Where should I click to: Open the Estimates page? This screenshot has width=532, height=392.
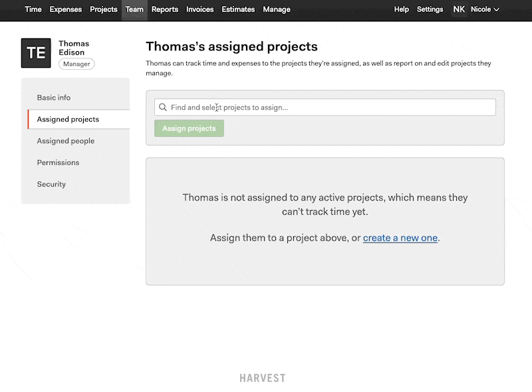(238, 9)
